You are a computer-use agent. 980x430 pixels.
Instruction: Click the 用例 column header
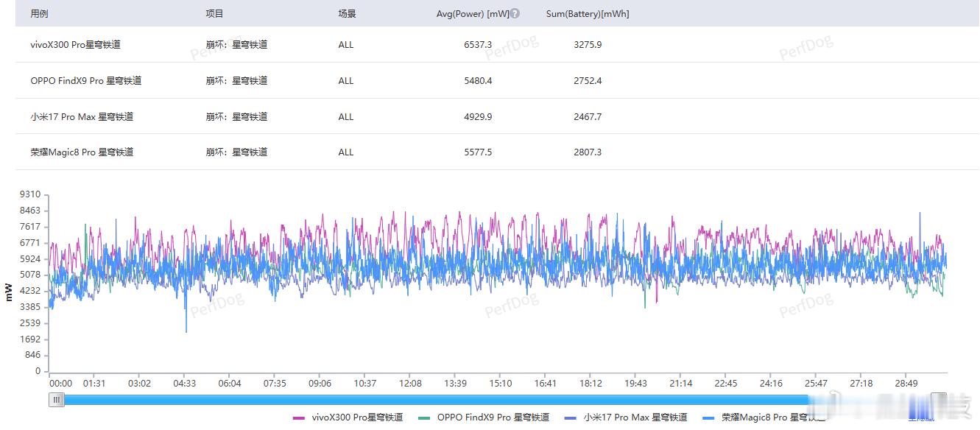pyautogui.click(x=40, y=13)
